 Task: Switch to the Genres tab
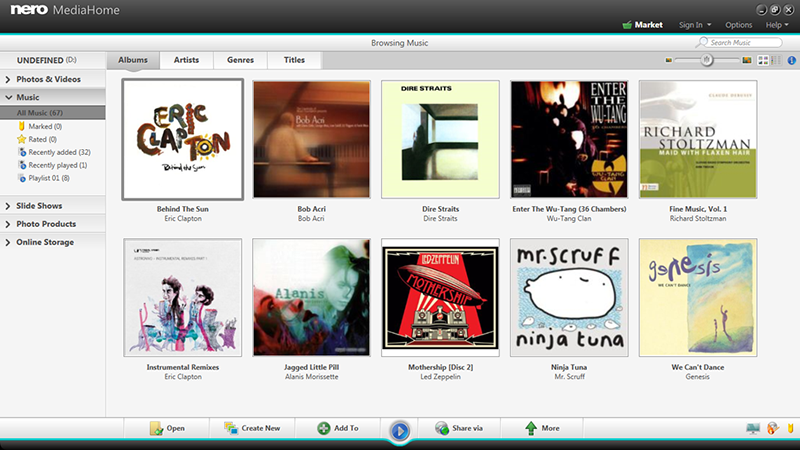click(x=240, y=60)
